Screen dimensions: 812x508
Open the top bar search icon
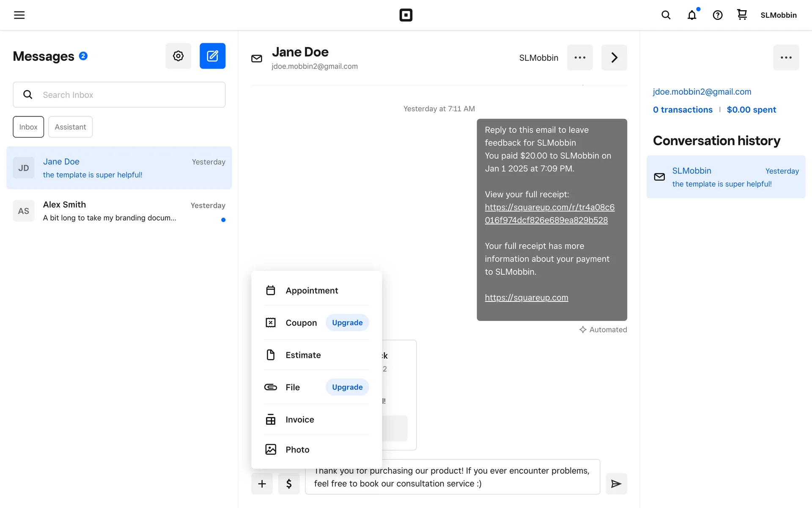click(666, 15)
